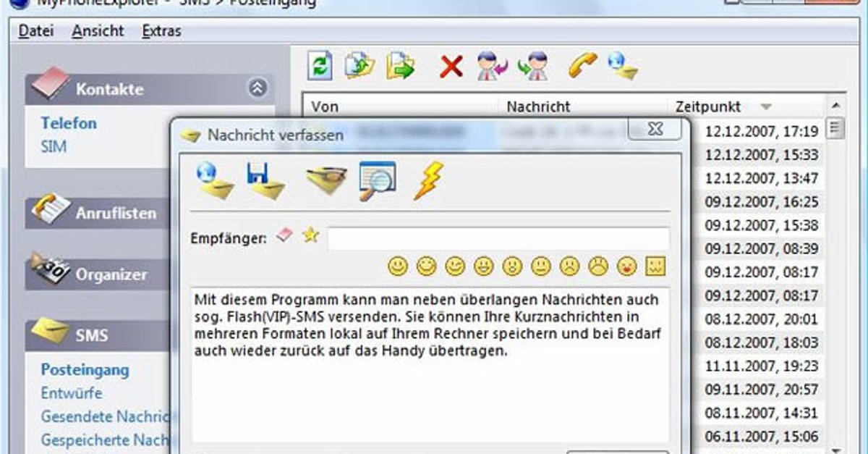This screenshot has width=868, height=454.
Task: Click the message list scrollbar up arrow
Action: pyautogui.click(x=835, y=106)
